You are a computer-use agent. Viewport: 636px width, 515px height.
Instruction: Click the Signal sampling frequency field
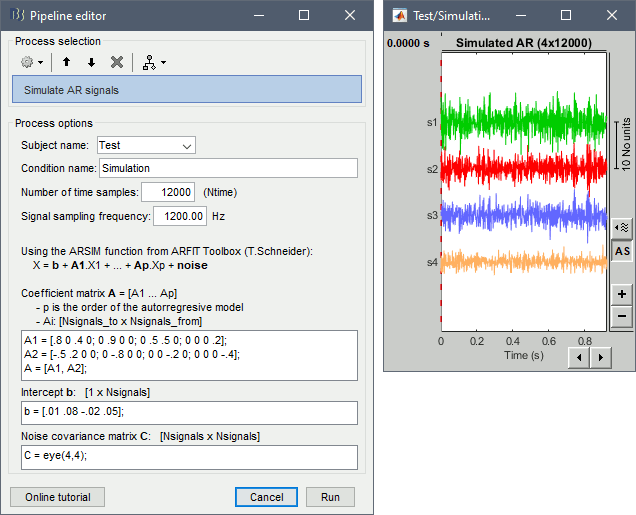[x=181, y=216]
